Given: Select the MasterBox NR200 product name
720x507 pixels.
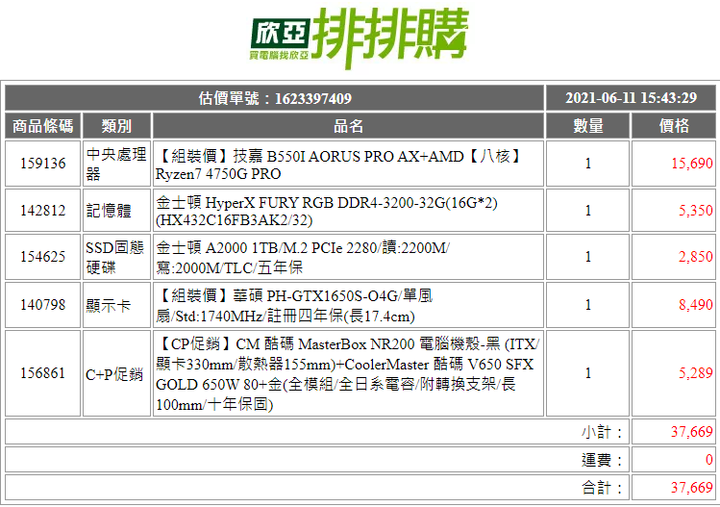Looking at the screenshot, I should pos(348,373).
